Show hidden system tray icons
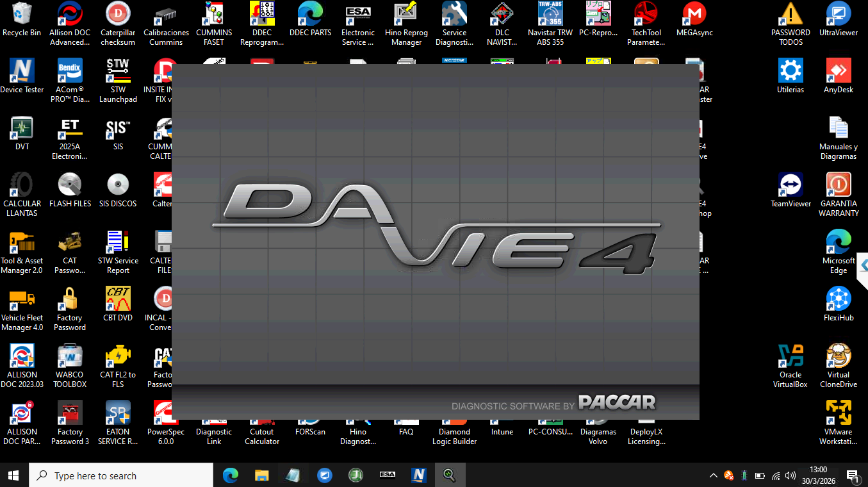This screenshot has width=868, height=487. tap(713, 475)
